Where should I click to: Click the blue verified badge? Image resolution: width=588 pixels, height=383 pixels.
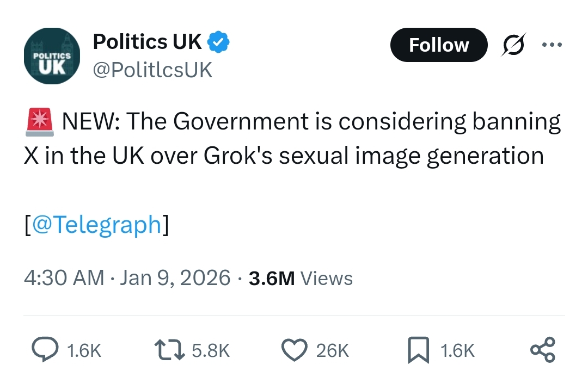[x=220, y=42]
